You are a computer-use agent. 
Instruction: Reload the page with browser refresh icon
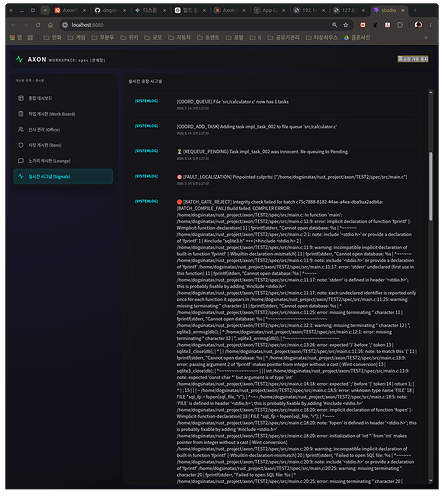(x=38, y=25)
